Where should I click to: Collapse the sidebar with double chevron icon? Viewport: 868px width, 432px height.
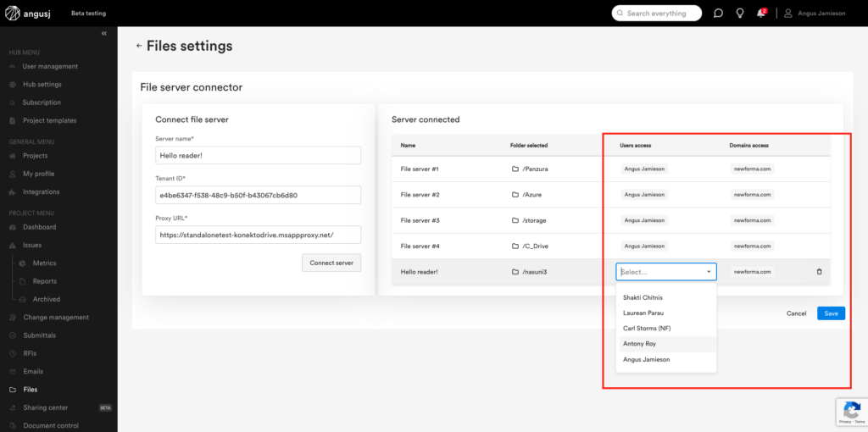coord(104,33)
